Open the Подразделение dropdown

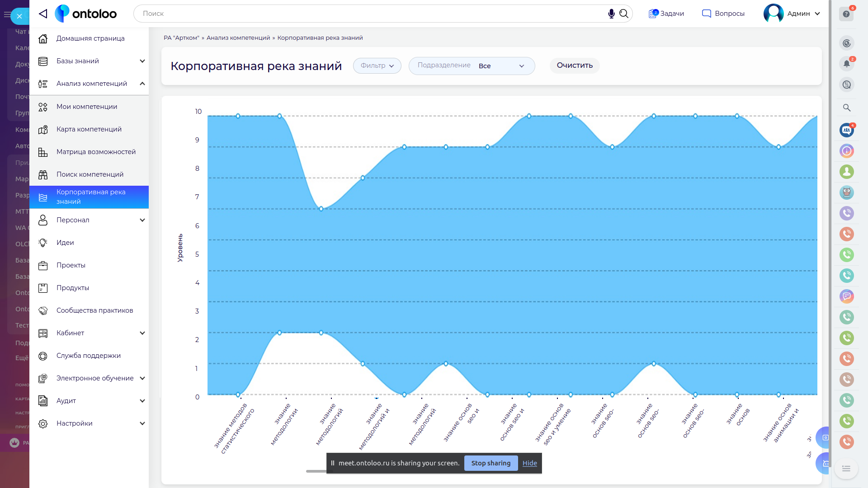point(472,66)
